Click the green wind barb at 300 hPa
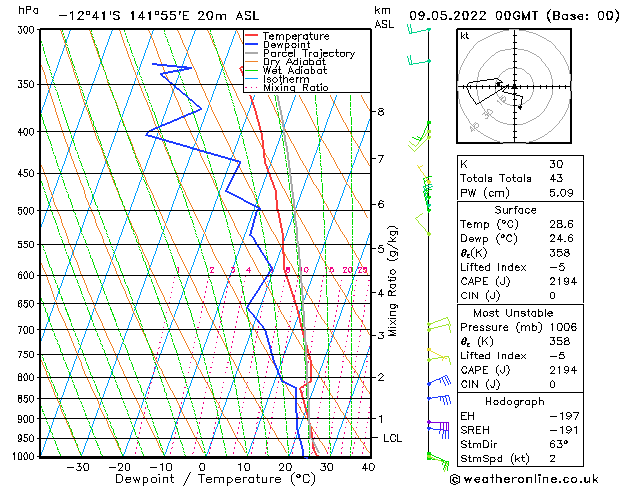 tap(419, 30)
